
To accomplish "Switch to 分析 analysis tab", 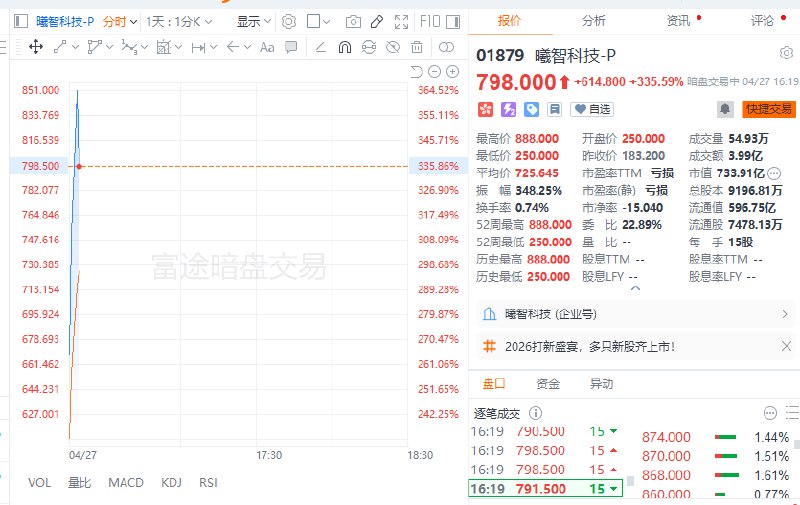I will [593, 21].
